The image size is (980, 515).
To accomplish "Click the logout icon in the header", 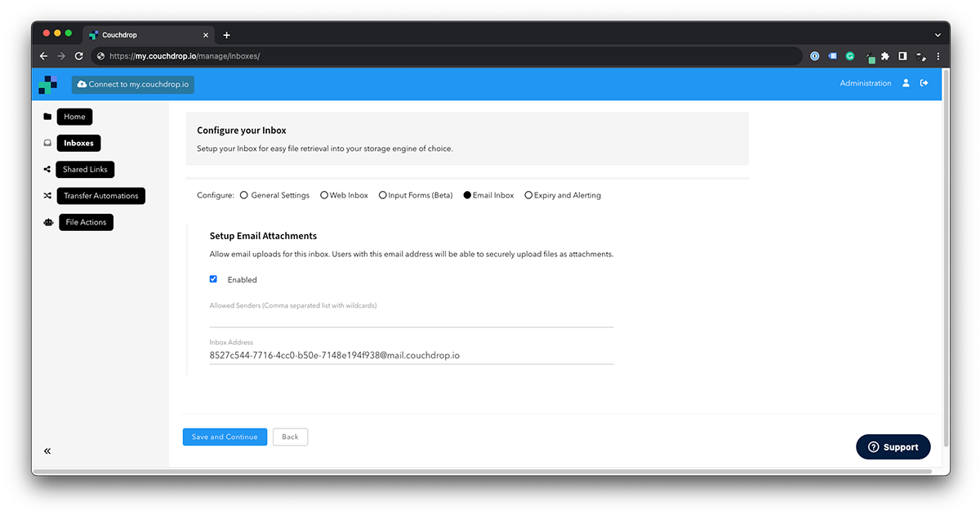I will [924, 82].
